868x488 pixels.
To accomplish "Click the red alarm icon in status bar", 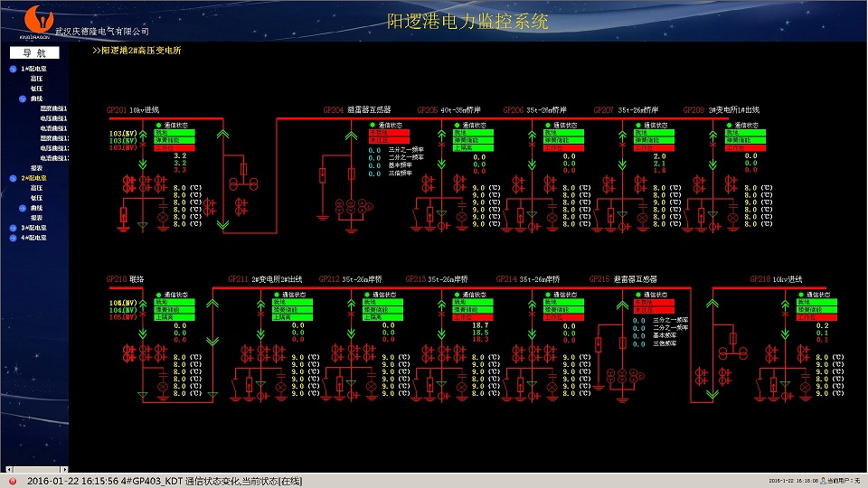I will pyautogui.click(x=13, y=482).
